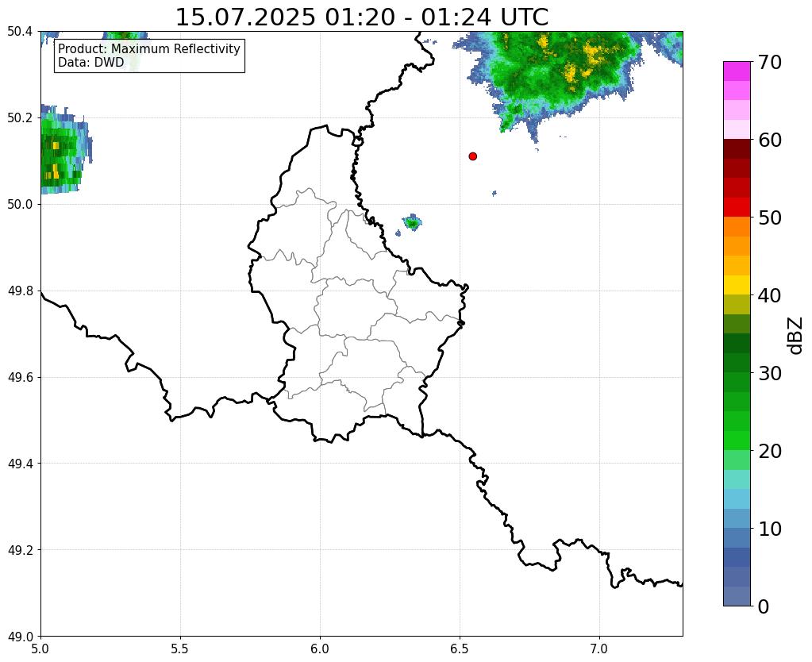Click the 5.5 longitude tick label
Image resolution: width=812 pixels, height=662 pixels.
click(180, 649)
